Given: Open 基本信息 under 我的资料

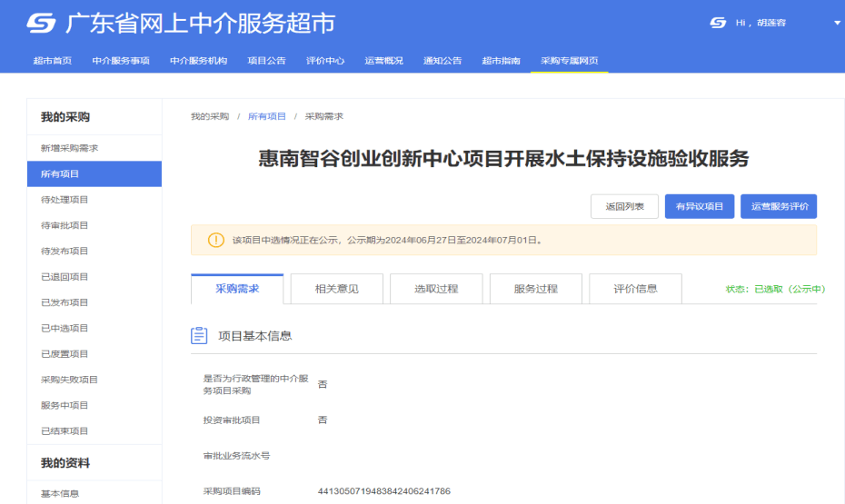Looking at the screenshot, I should pos(60,494).
